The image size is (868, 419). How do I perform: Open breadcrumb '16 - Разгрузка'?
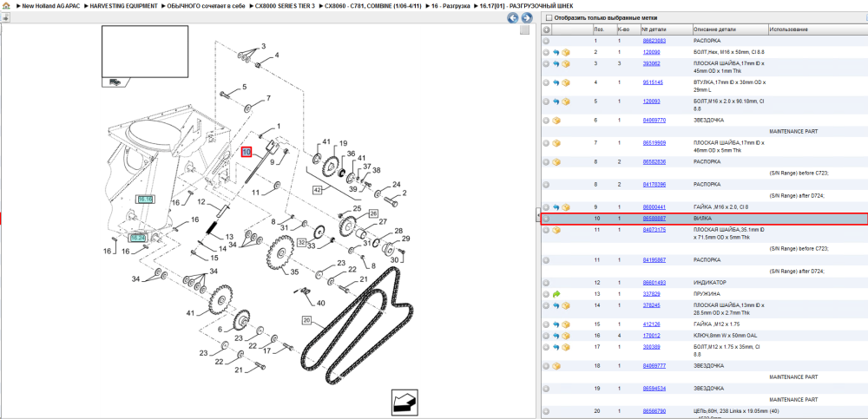[x=450, y=5]
